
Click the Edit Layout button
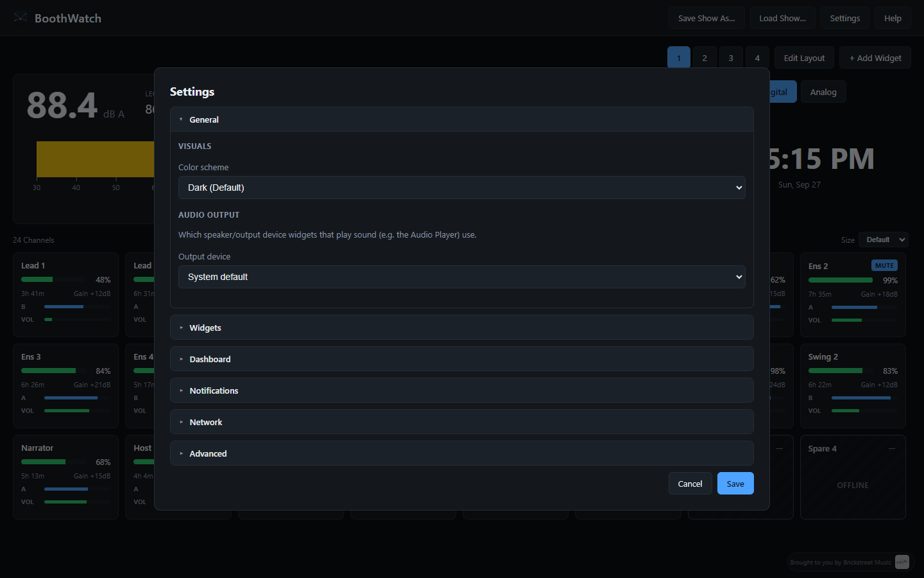(x=804, y=58)
